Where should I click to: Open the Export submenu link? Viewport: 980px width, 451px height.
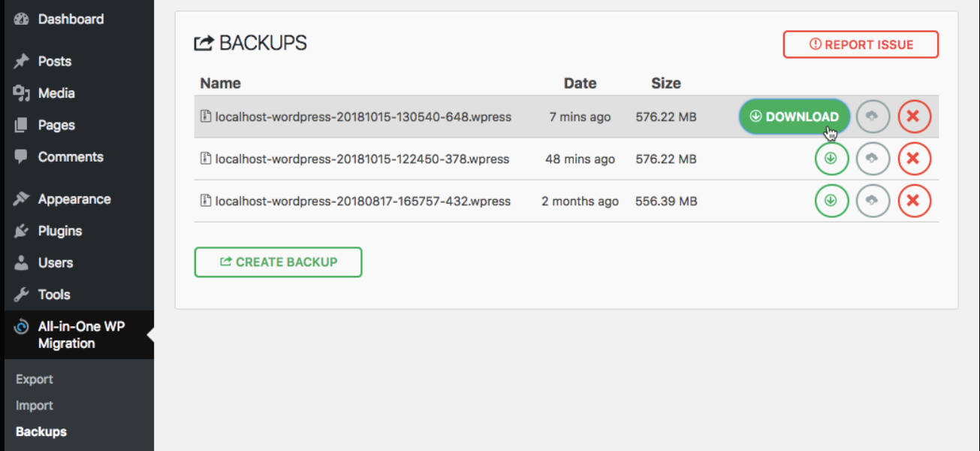tap(35, 380)
